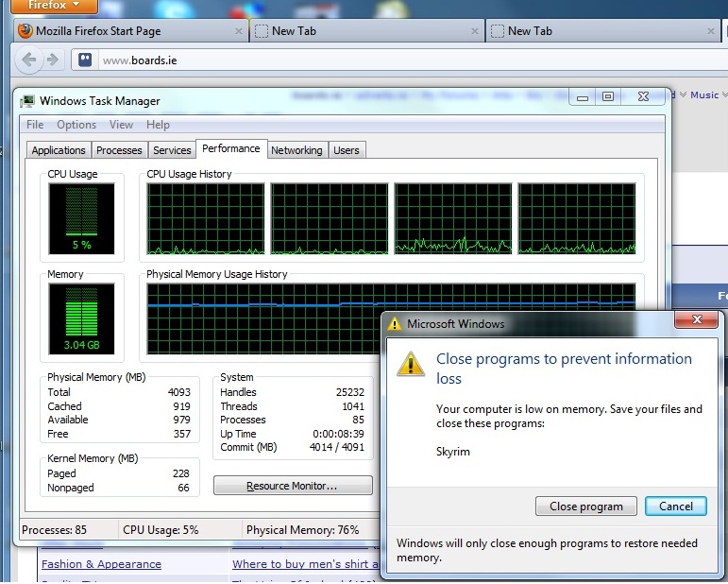Close the Mozilla Firefox Start Page tab
The width and height of the screenshot is (728, 584).
239,31
